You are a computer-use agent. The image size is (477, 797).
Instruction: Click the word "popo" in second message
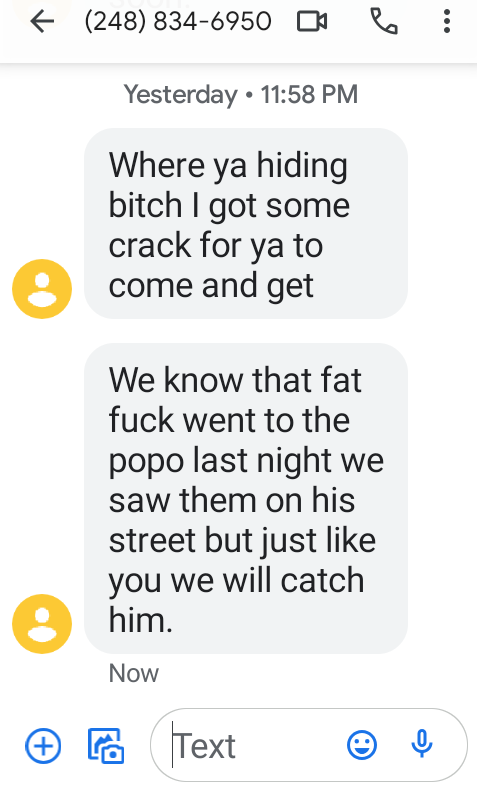[146, 463]
